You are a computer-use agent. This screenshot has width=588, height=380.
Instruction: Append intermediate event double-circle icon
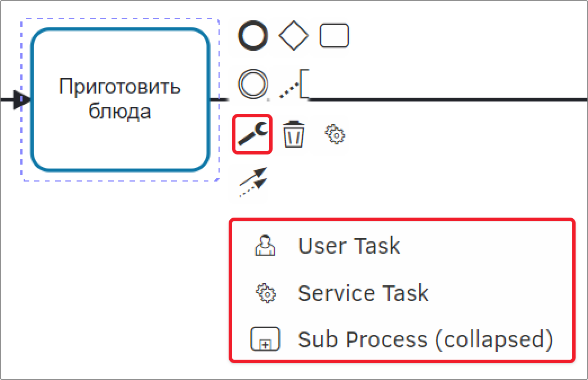[x=253, y=84]
